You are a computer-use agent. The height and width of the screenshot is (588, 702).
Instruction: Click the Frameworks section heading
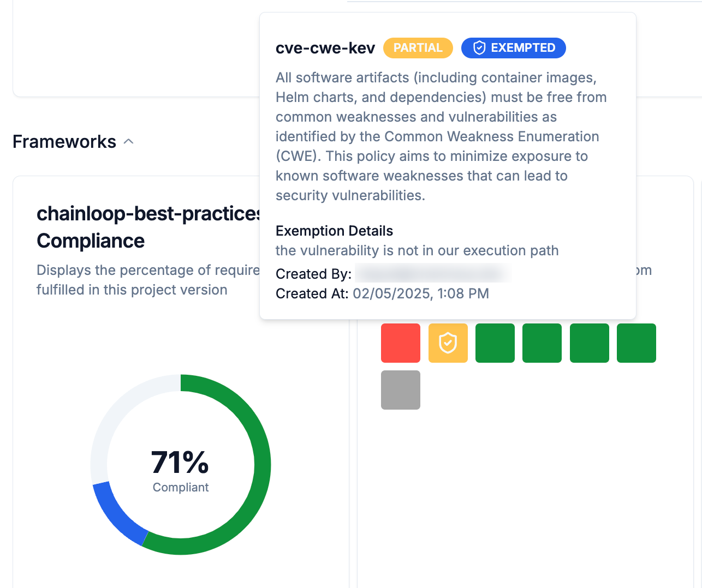tap(64, 142)
